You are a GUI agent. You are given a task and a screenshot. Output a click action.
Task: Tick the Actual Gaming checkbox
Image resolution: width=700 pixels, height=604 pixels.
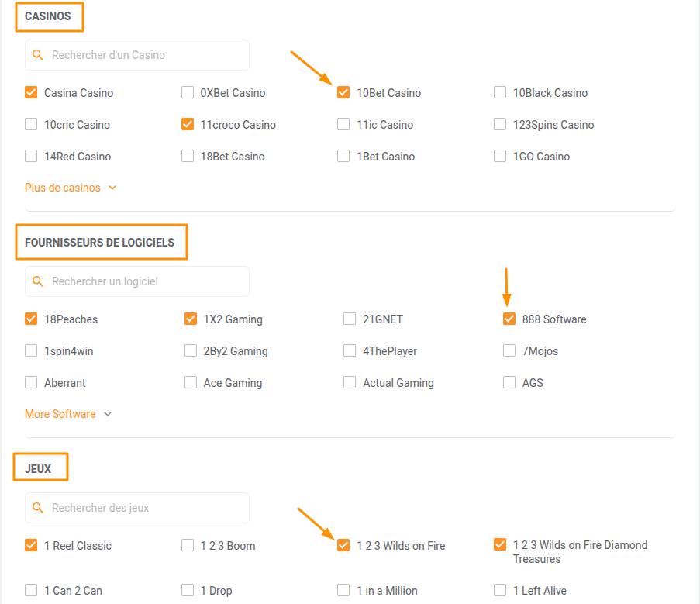pos(350,382)
